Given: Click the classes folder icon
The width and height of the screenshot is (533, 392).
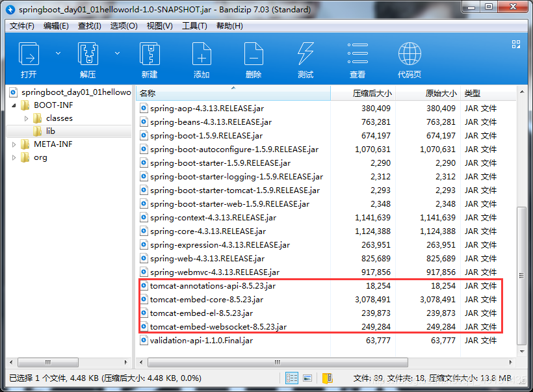Looking at the screenshot, I should 38,118.
